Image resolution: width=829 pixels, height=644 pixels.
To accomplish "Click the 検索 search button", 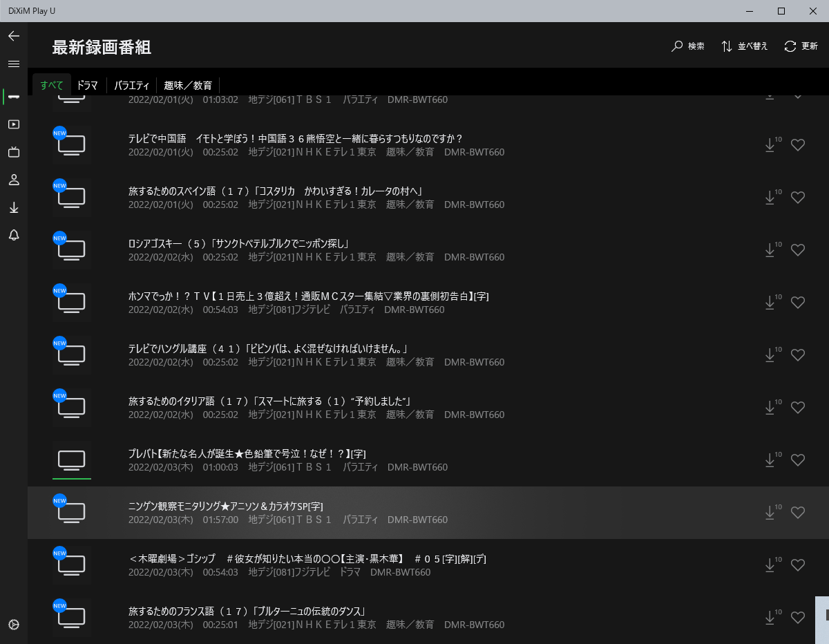I will (688, 46).
